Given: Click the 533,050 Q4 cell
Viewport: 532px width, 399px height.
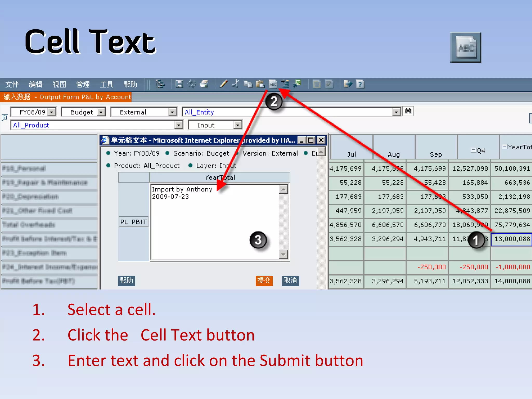Looking at the screenshot, I should [x=469, y=197].
